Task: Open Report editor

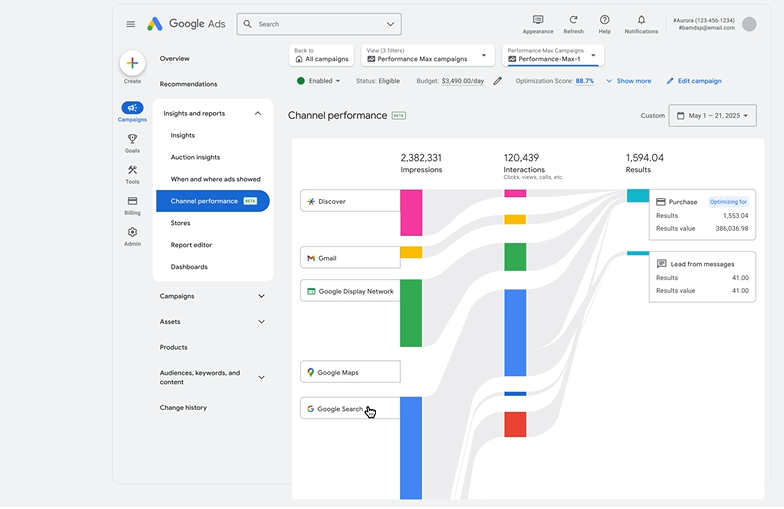Action: coord(191,245)
